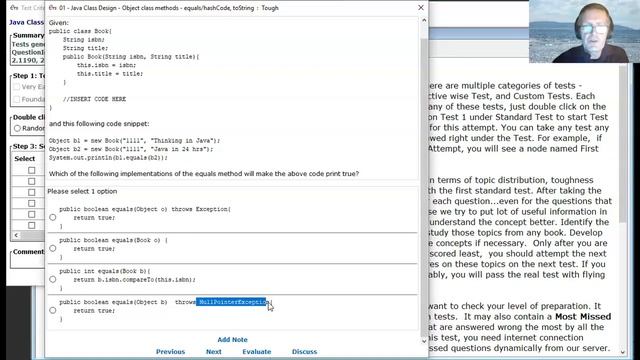
Task: Toggle the Foundation checkbox in Step 1
Action: 16,99
